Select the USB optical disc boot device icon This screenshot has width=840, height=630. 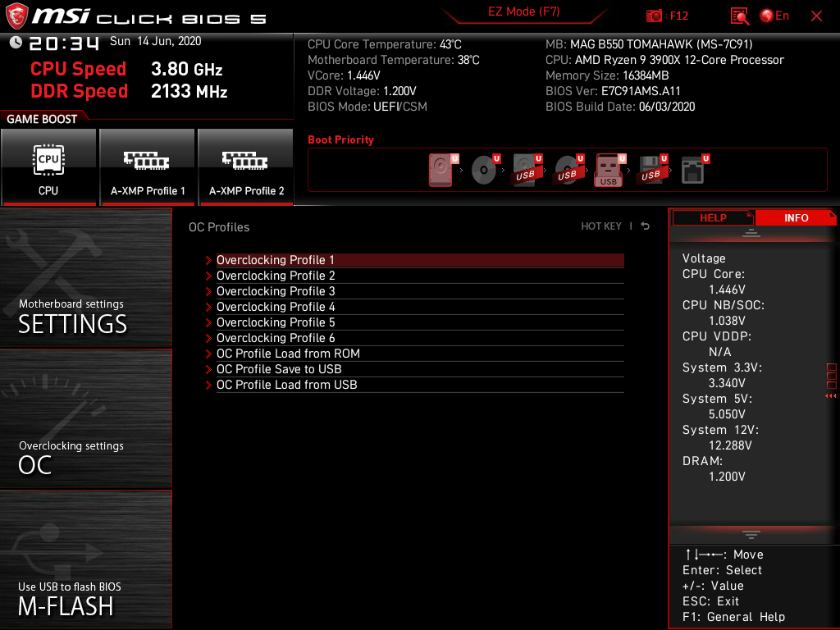(x=567, y=170)
